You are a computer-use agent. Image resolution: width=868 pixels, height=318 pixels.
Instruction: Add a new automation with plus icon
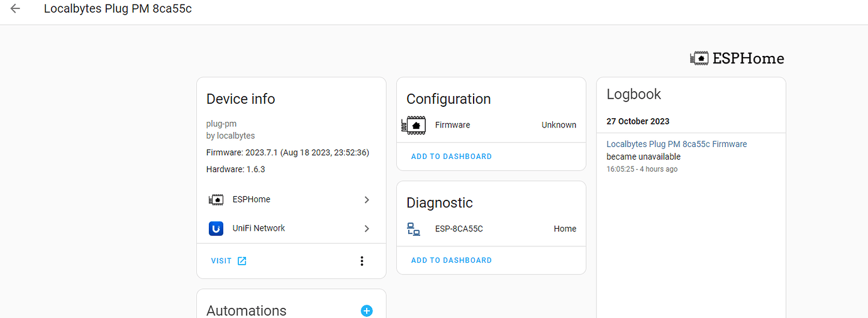(367, 310)
